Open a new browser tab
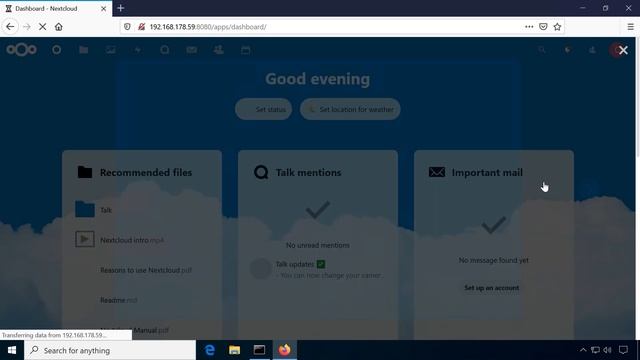Viewport: 640px width, 360px height. point(120,8)
